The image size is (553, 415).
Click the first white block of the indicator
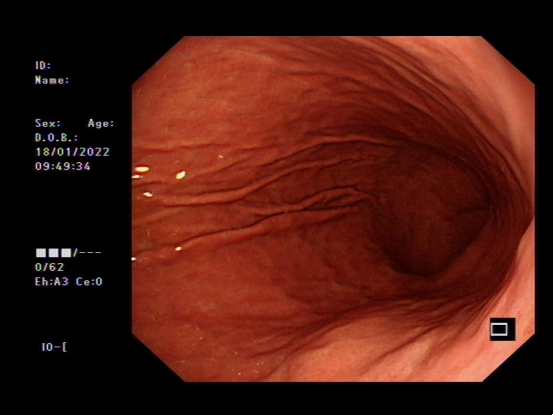coord(41,252)
